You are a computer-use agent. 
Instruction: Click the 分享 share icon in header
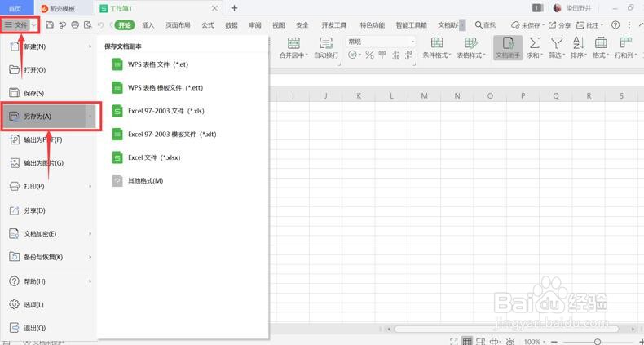[553, 25]
